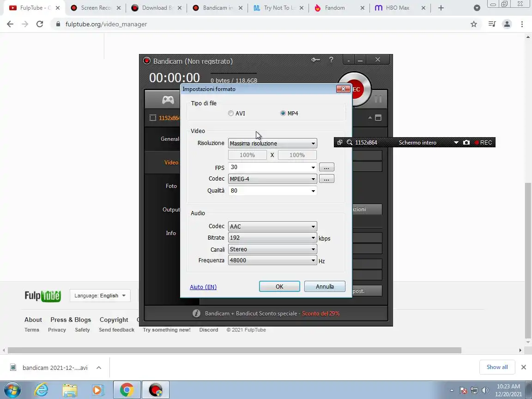Screen dimensions: 532x399
Task: Open the Windows Start menu
Action: pyautogui.click(x=12, y=390)
